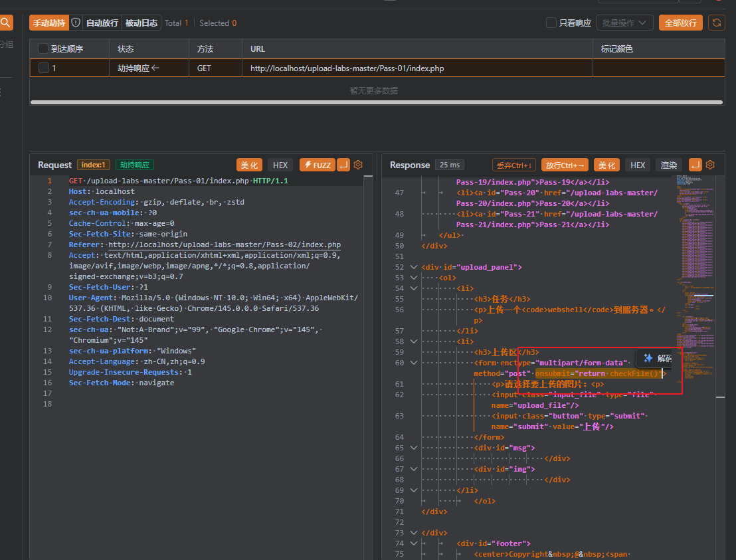
Task: Enable the 只看响应 checkbox
Action: click(x=551, y=23)
